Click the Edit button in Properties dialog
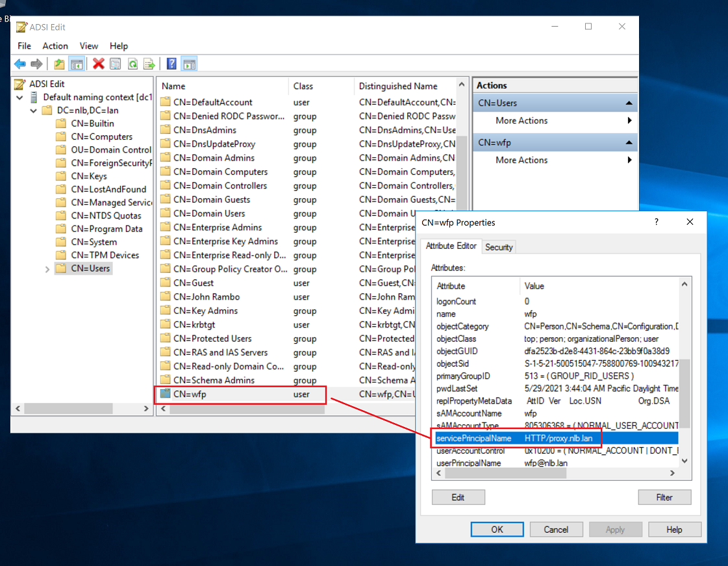 click(x=458, y=497)
